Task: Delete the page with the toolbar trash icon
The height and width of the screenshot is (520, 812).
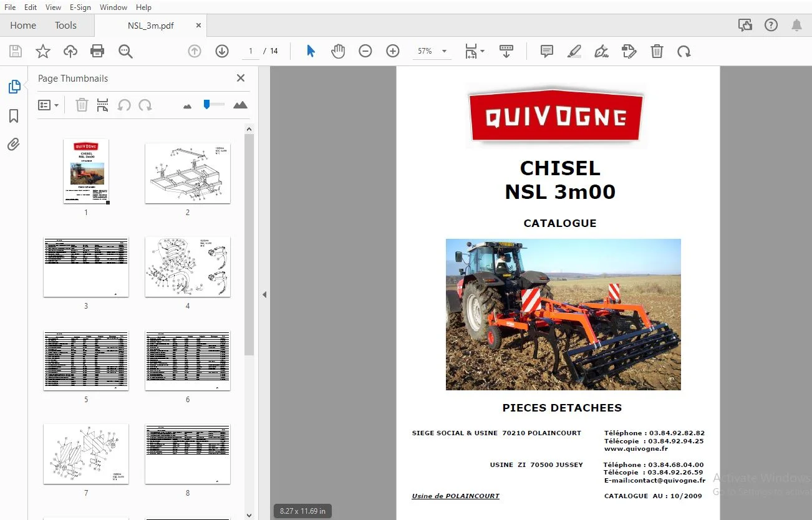Action: click(x=657, y=51)
